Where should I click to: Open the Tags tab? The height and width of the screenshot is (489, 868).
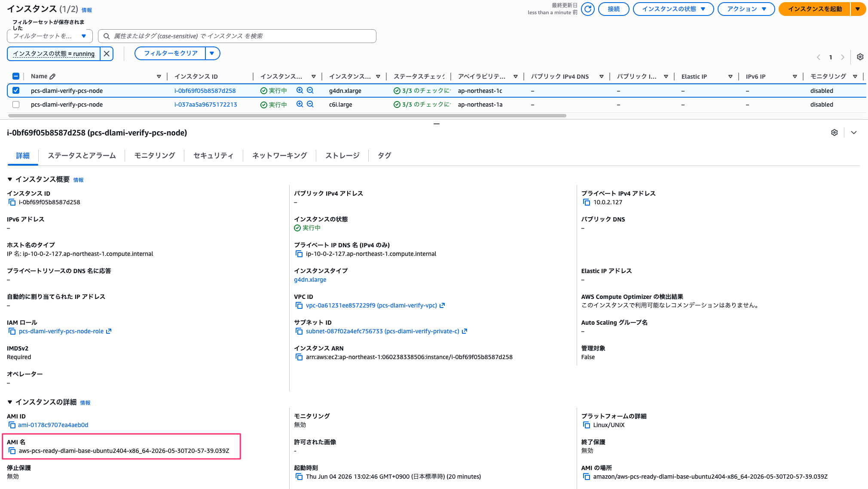tap(385, 156)
